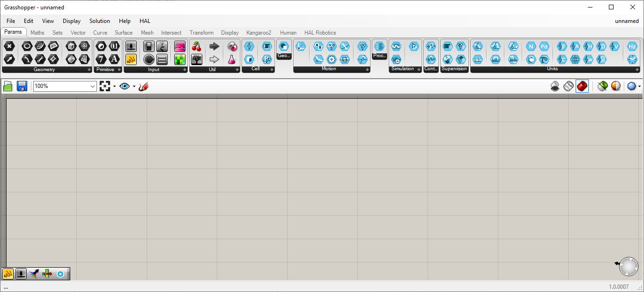Click the pink flask icon in Util

click(232, 59)
